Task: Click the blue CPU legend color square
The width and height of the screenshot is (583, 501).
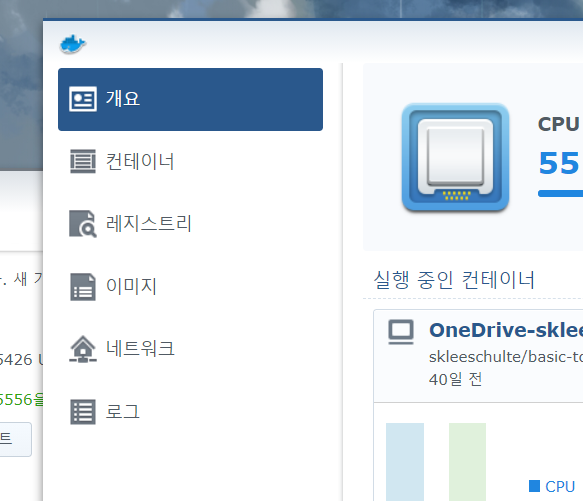Action: [x=534, y=486]
